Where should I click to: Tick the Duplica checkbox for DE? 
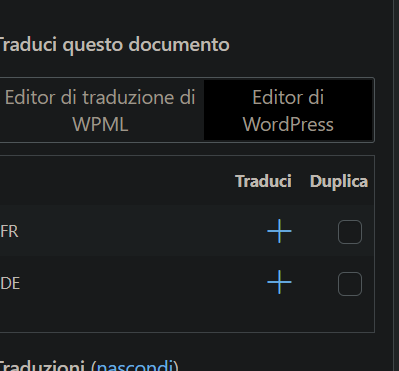coord(350,284)
